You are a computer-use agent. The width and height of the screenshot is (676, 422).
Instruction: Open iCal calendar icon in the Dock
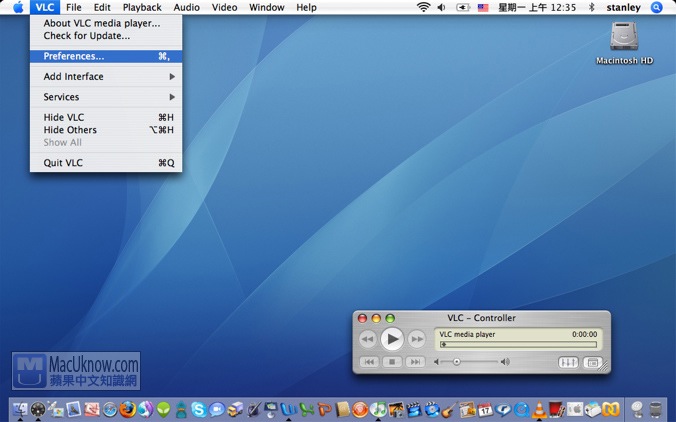(485, 410)
